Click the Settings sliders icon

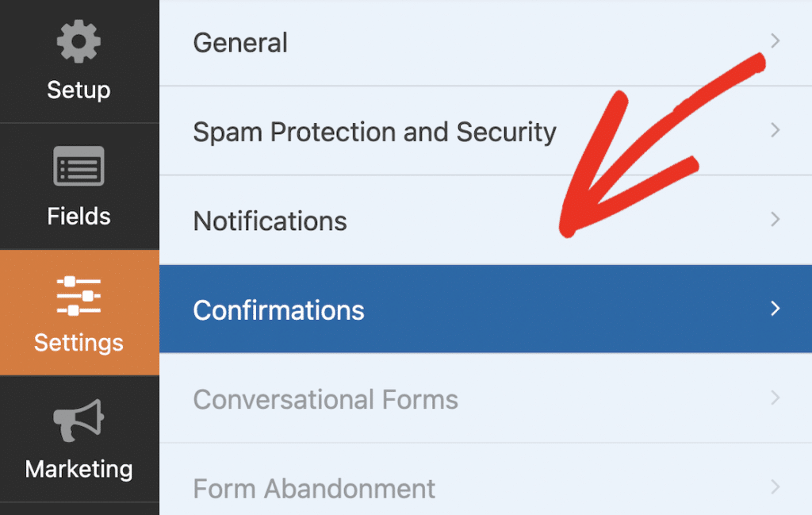point(79,295)
